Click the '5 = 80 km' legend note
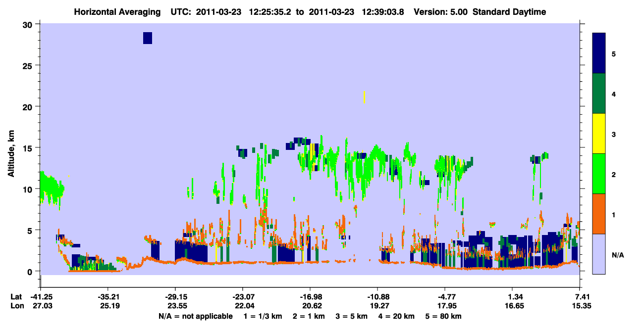Screen dimensions: 644x330 pyautogui.click(x=444, y=316)
